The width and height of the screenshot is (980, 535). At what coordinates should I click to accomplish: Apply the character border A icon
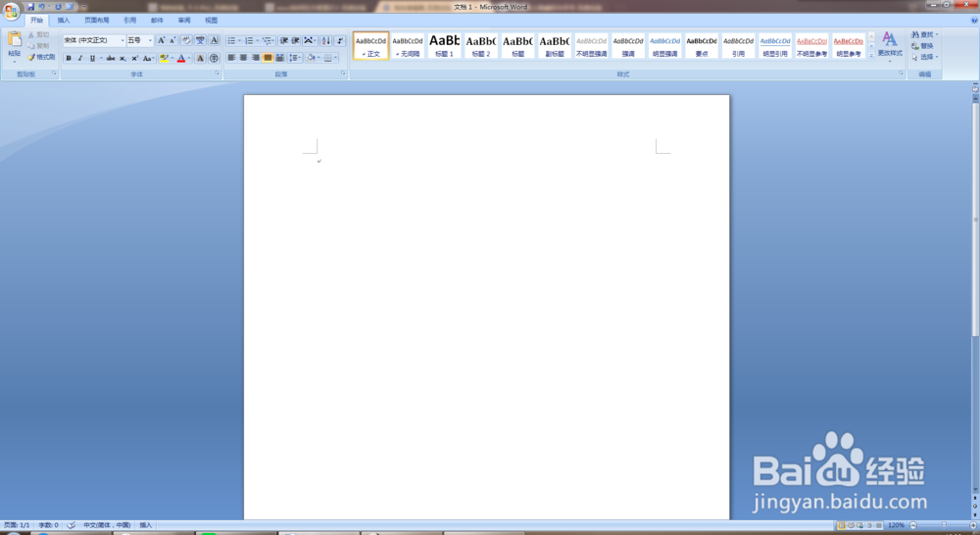point(214,40)
